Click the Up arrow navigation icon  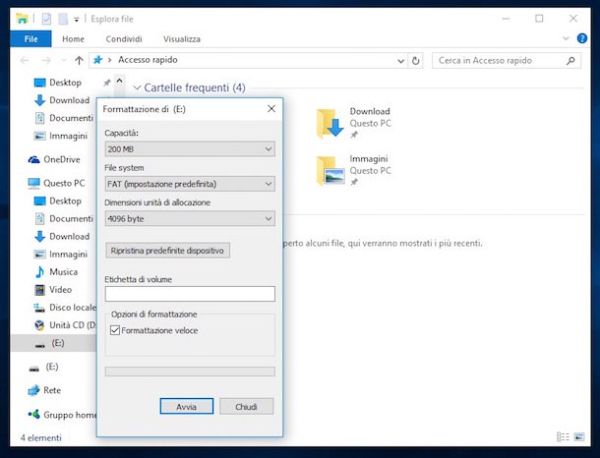pos(79,61)
